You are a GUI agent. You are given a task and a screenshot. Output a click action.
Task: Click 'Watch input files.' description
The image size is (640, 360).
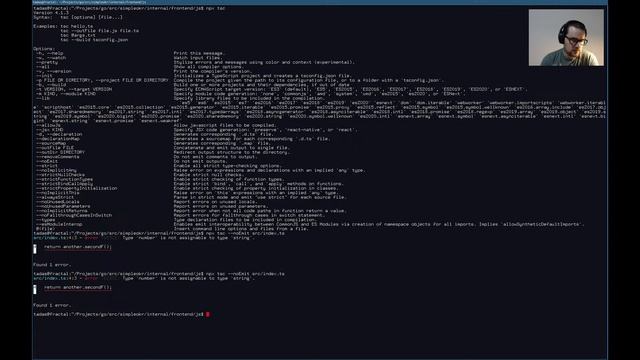tap(198, 58)
